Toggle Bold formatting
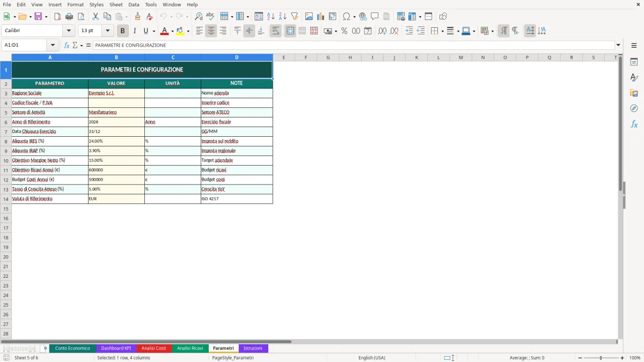 pos(123,31)
